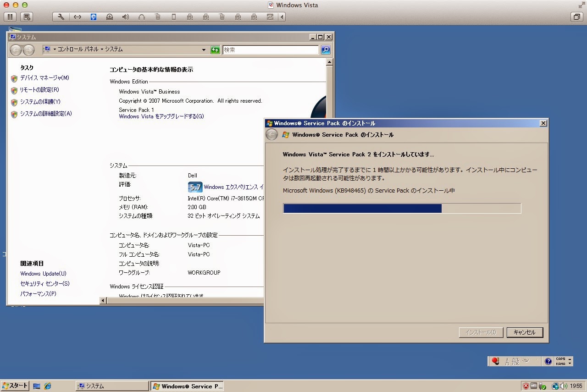Click the speaker sound icon in the VMware toolbar
Viewport: 587px width, 392px height.
click(x=125, y=17)
